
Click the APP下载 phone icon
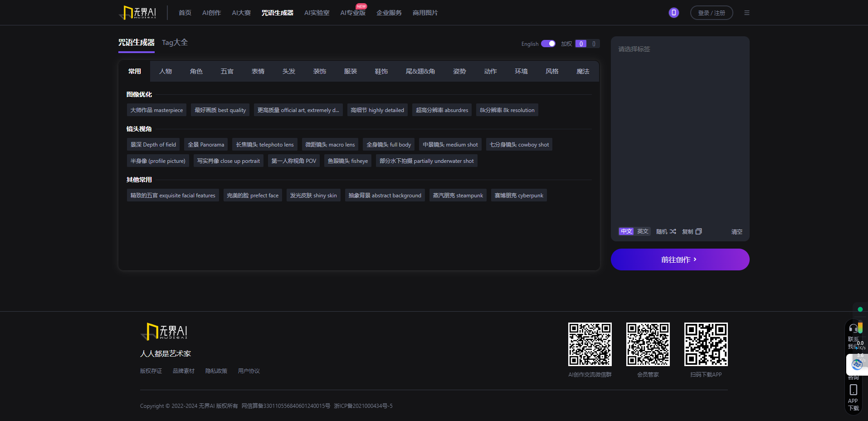point(854,389)
